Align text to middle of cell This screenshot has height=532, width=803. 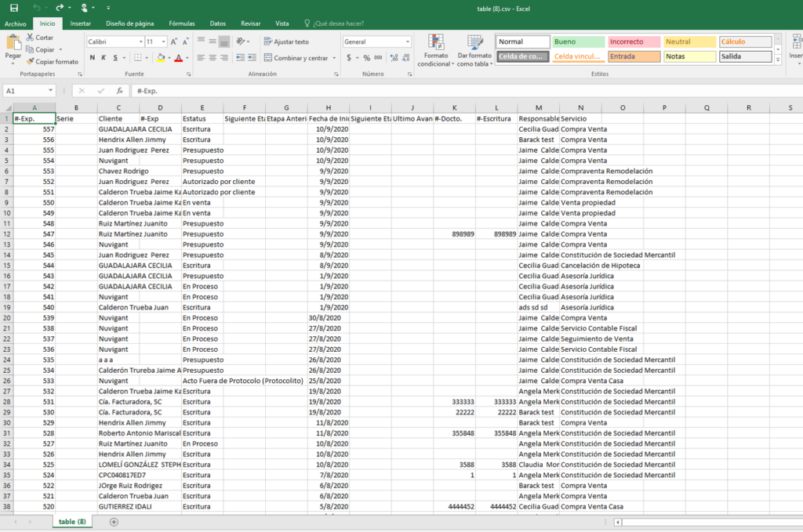click(213, 42)
